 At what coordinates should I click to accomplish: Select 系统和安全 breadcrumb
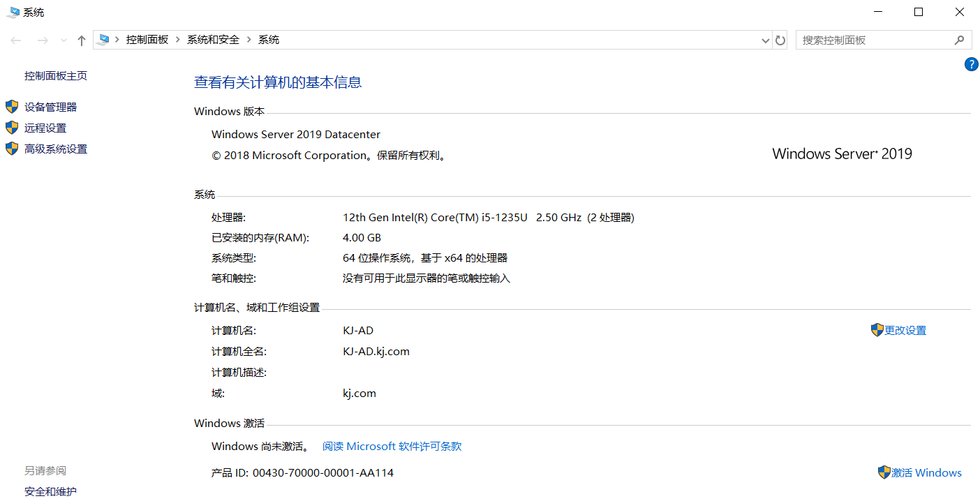click(x=213, y=40)
